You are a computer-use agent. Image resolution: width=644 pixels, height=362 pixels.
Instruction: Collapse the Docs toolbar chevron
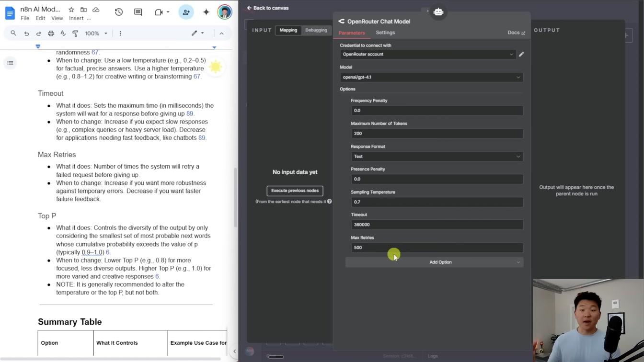221,34
